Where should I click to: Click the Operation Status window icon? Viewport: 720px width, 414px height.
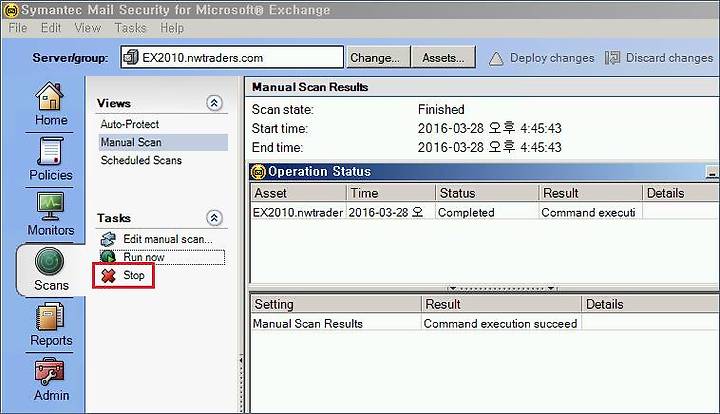pyautogui.click(x=259, y=172)
